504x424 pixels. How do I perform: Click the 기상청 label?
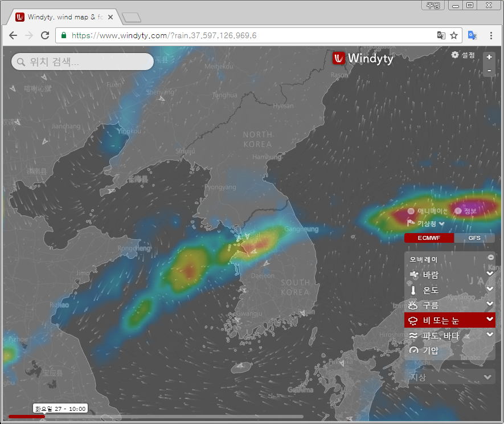tap(427, 223)
